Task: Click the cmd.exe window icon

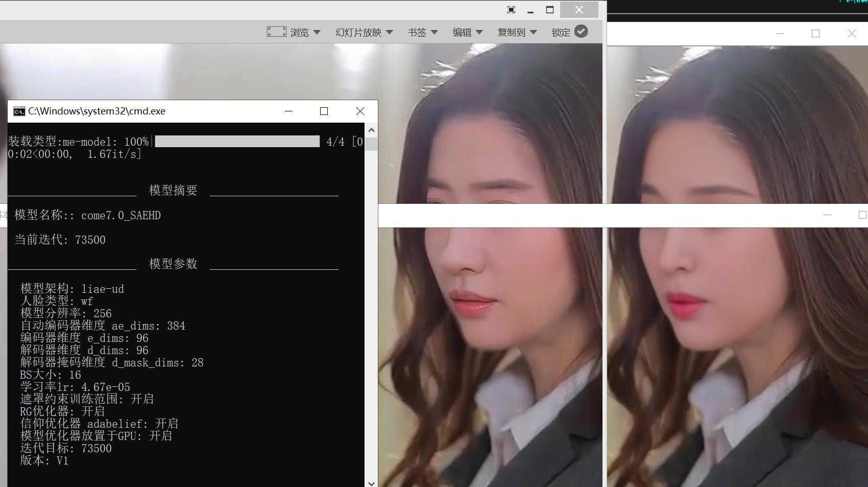Action: click(x=19, y=111)
